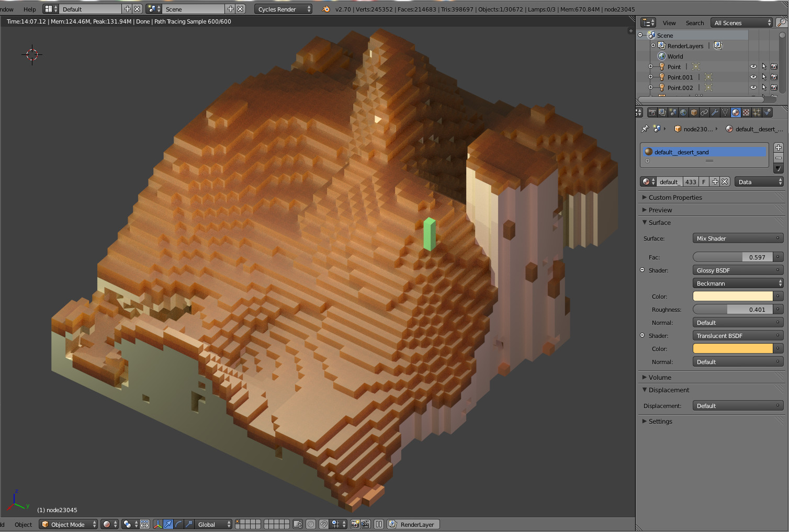Open the Object Mode dropdown
The image size is (789, 532).
click(x=69, y=524)
